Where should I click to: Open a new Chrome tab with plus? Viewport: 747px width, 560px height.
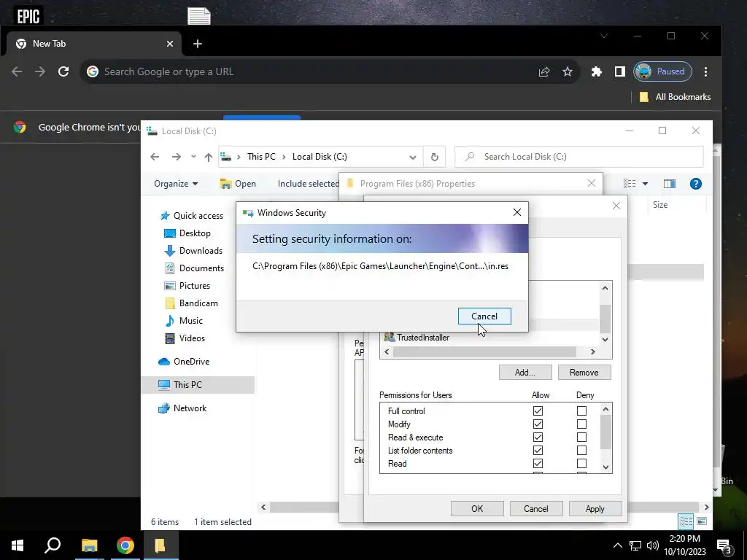[197, 44]
